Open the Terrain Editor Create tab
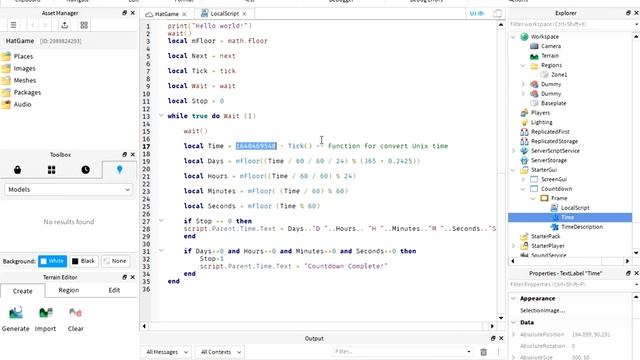The image size is (640, 360). pyautogui.click(x=22, y=291)
